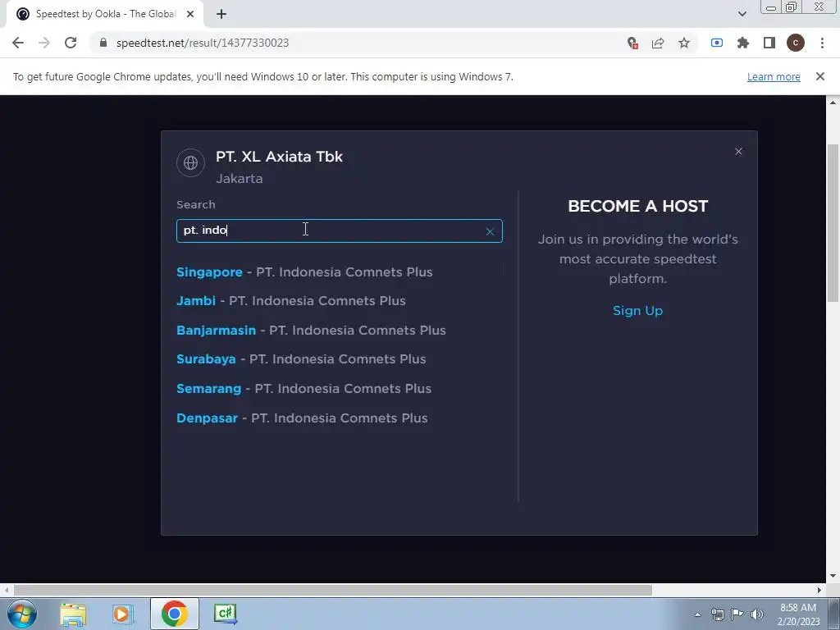This screenshot has height=630, width=840.
Task: Open the Windows Start menu
Action: pyautogui.click(x=22, y=614)
